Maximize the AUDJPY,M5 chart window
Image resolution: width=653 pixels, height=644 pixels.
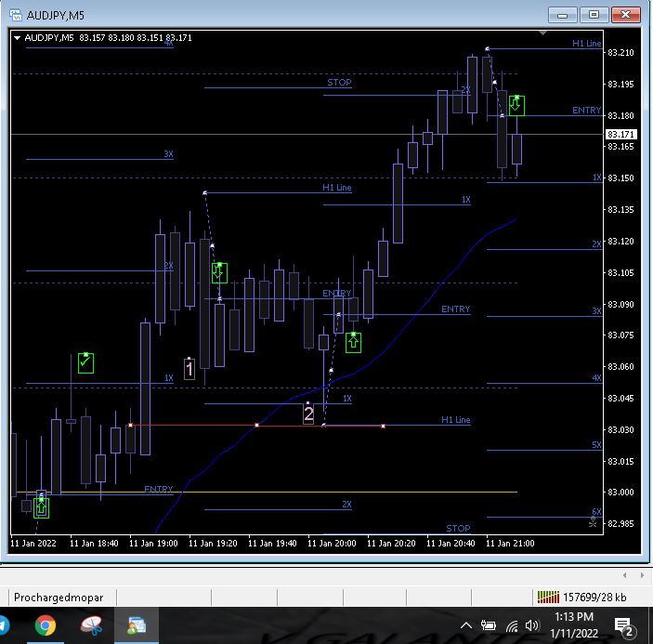pyautogui.click(x=594, y=16)
